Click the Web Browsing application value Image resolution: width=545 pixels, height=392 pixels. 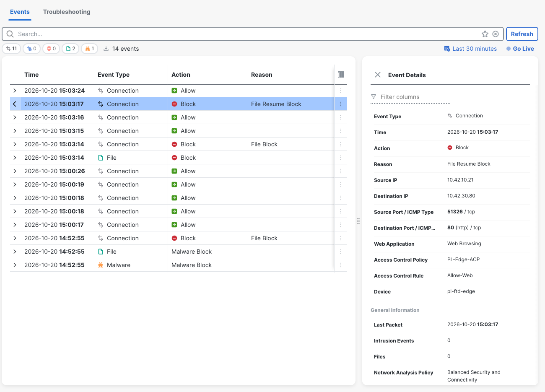click(x=464, y=244)
